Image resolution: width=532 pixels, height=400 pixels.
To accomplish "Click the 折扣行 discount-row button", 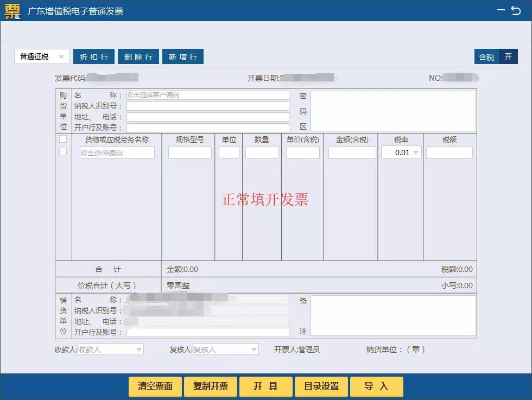I will pos(93,56).
